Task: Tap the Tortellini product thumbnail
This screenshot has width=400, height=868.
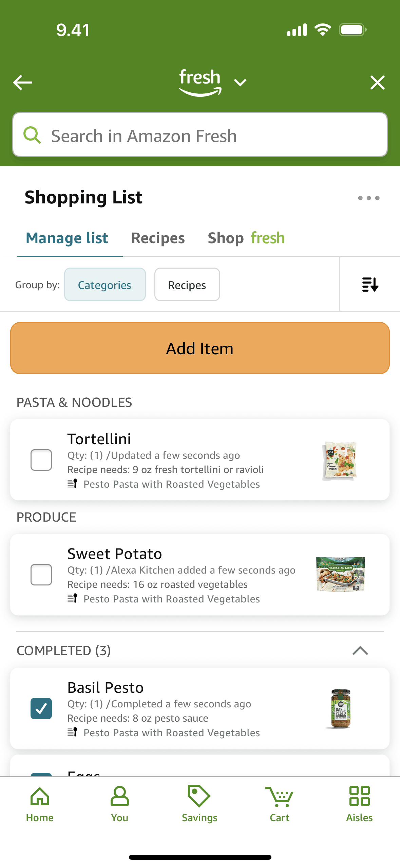Action: (340, 460)
